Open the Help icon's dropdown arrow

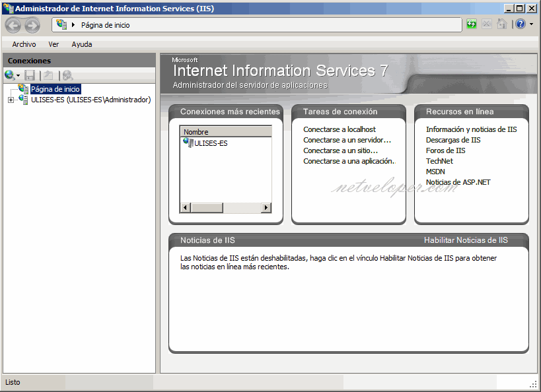(531, 24)
